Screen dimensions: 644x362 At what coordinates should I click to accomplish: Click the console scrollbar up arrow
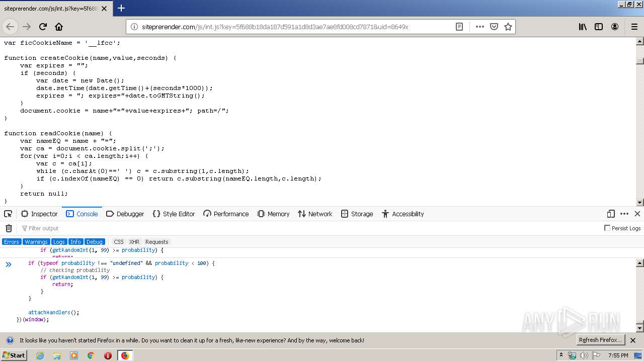coord(640,263)
